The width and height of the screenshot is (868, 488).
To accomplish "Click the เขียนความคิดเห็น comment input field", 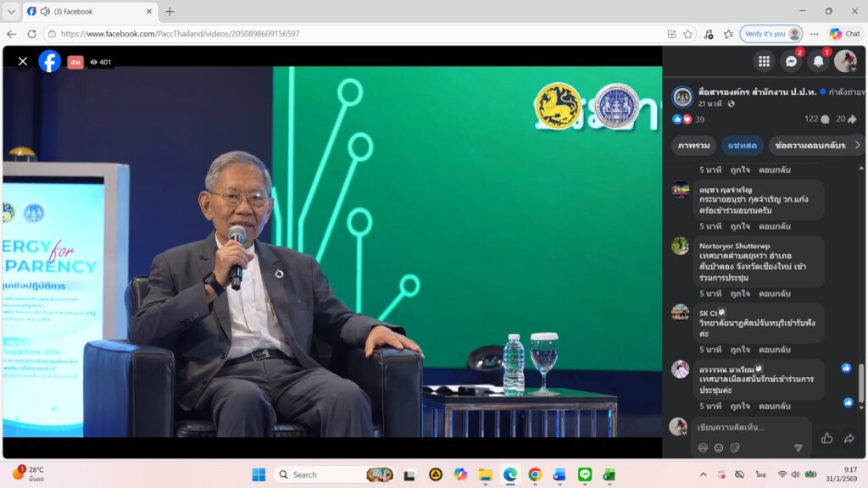I will (x=746, y=427).
